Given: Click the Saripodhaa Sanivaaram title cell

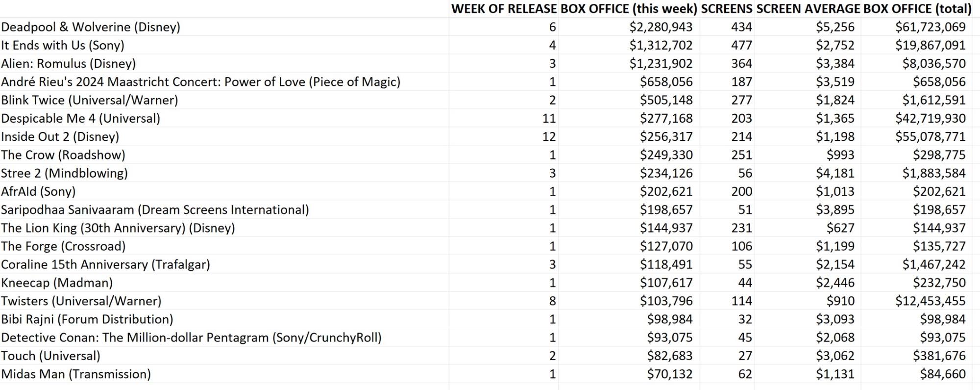Looking at the screenshot, I should (155, 210).
